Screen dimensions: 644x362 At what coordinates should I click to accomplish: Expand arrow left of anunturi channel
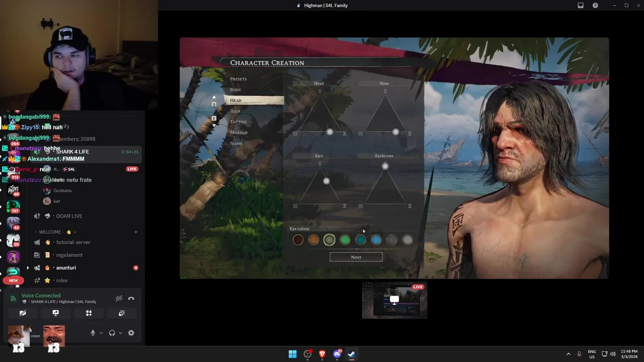(x=28, y=268)
